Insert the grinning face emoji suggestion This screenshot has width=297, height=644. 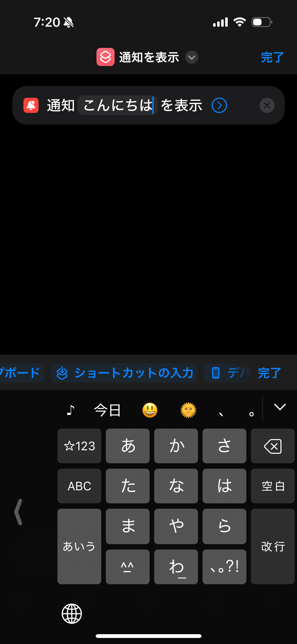[150, 410]
